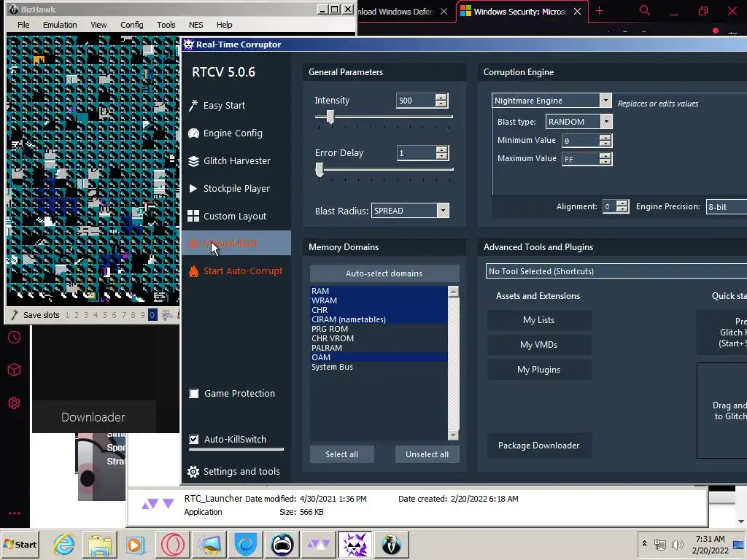
Task: Toggle System Bus memory domain
Action: pyautogui.click(x=379, y=367)
